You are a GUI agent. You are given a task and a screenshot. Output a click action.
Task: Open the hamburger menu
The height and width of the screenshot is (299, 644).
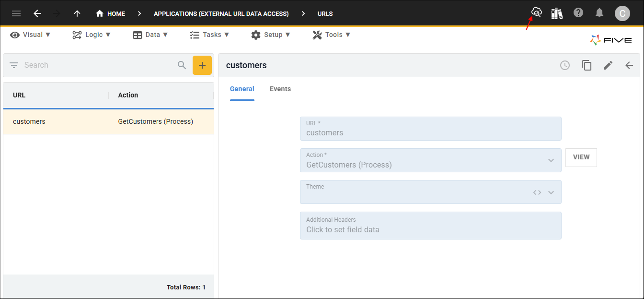(x=16, y=13)
